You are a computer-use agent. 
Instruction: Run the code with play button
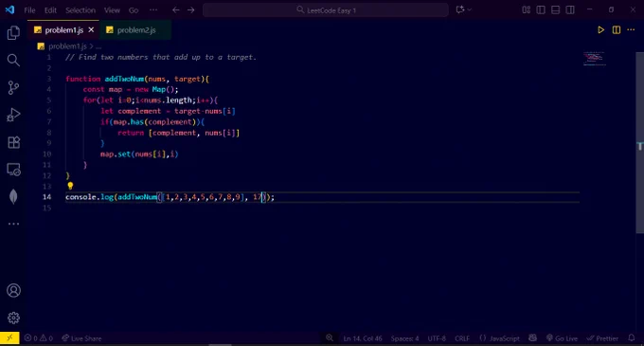(600, 30)
